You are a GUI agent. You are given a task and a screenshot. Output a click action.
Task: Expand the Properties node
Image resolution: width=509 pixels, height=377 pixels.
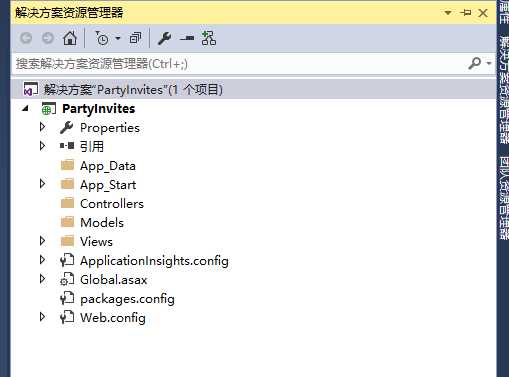pos(42,127)
